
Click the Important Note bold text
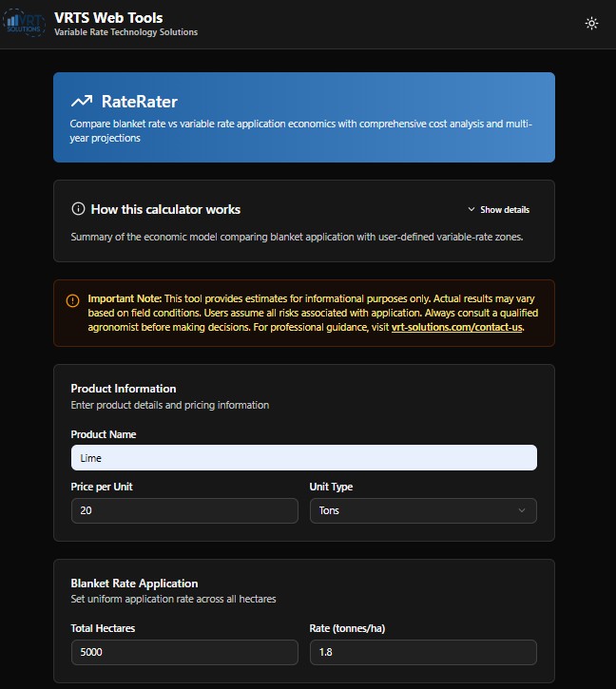pos(125,298)
